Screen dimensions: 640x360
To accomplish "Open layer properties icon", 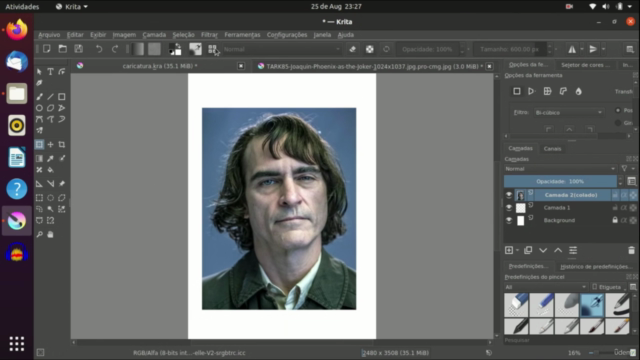I will click(573, 250).
